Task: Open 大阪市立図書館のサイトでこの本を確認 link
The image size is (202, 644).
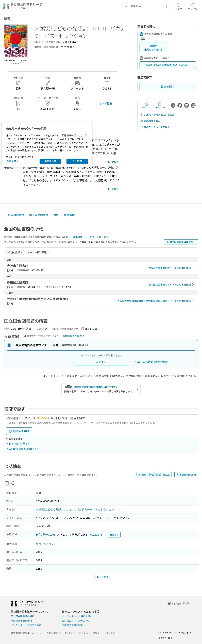Action: click(x=171, y=268)
